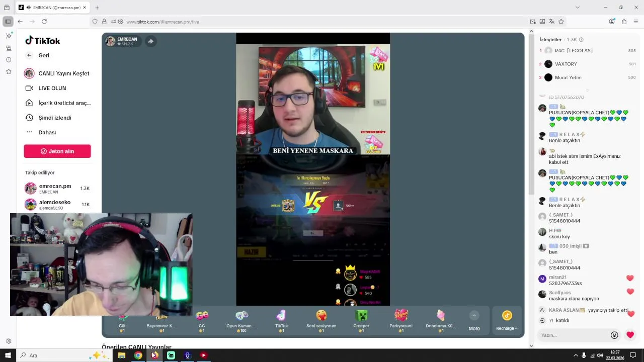Send the Parlıyorsun! gift
The height and width of the screenshot is (362, 644).
point(401,322)
